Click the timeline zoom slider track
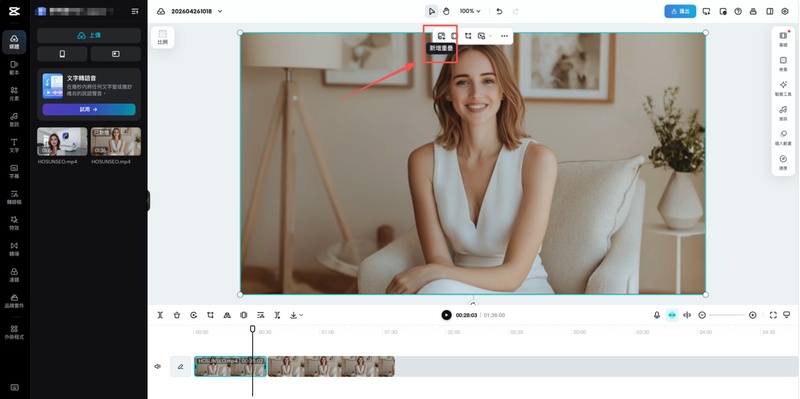Viewport: 800px width, 399px height. pos(727,315)
